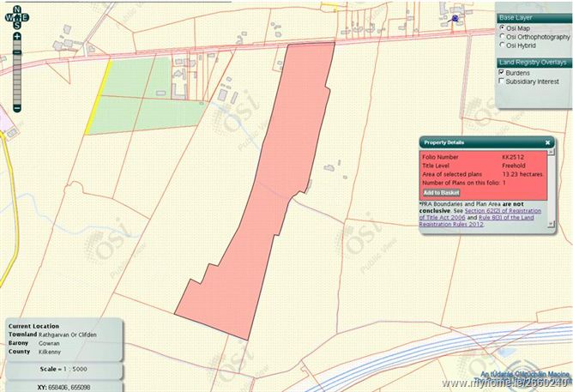Pan the map east
Image resolution: width=573 pixels, height=392 pixels.
point(26,16)
